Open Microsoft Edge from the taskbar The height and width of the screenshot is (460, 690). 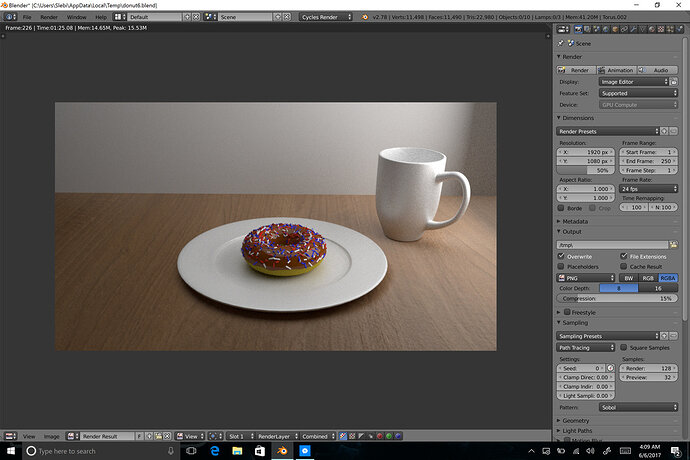(x=215, y=451)
